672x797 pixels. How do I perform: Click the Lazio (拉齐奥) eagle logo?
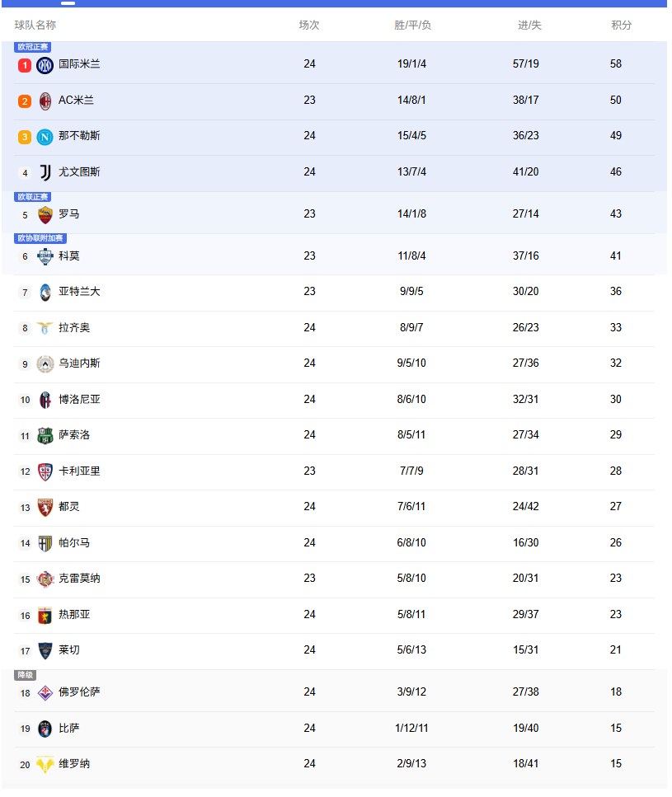point(45,328)
